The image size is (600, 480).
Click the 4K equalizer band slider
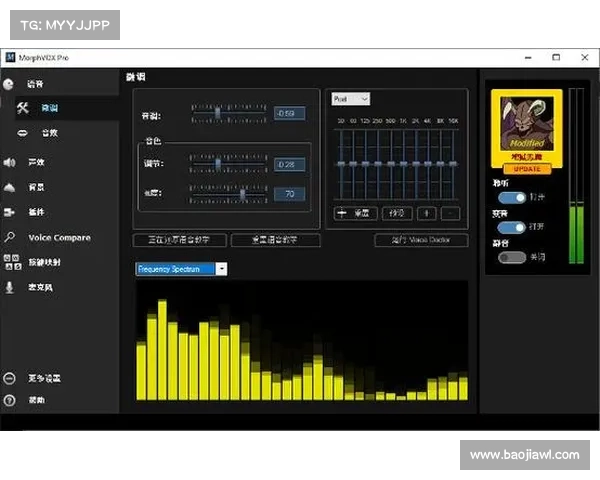428,164
